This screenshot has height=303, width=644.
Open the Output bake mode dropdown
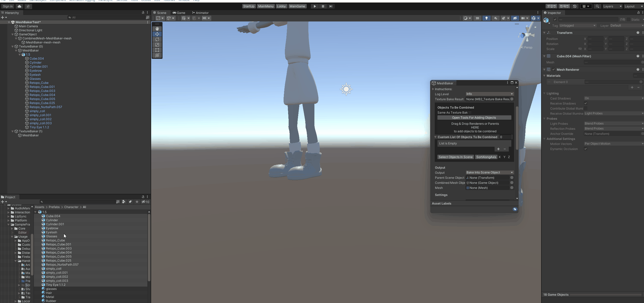click(x=489, y=172)
